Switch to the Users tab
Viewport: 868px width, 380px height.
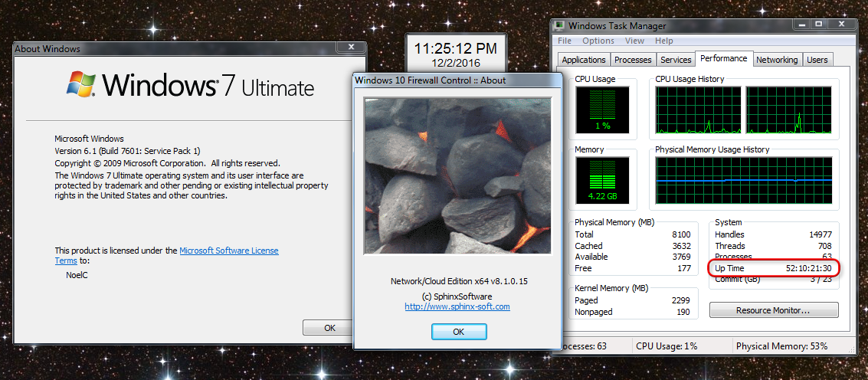817,60
